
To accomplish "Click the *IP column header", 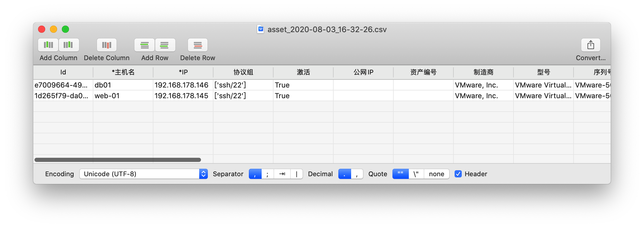I will (183, 72).
